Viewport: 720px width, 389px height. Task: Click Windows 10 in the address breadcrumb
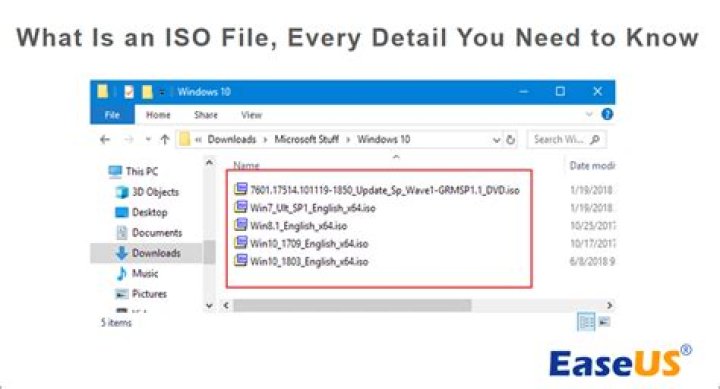[x=383, y=139]
